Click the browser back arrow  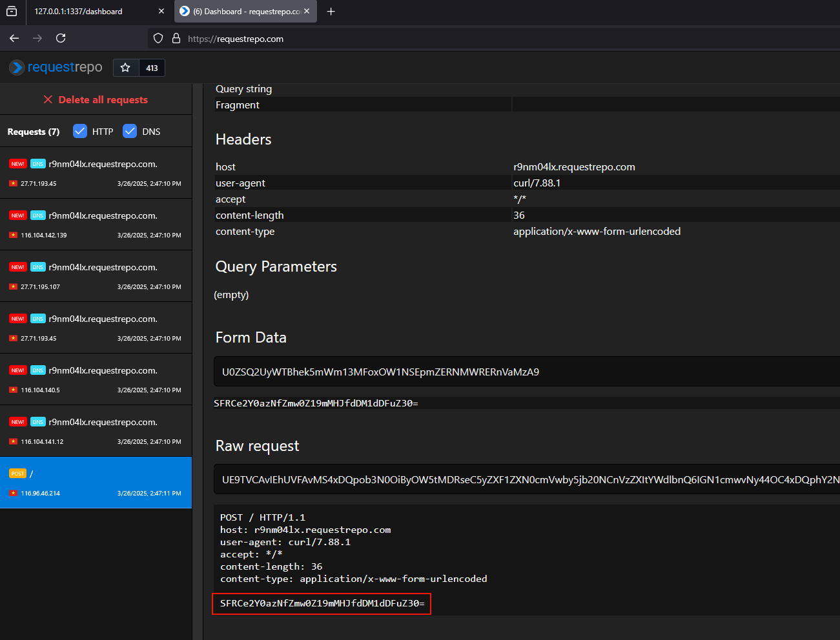[14, 39]
